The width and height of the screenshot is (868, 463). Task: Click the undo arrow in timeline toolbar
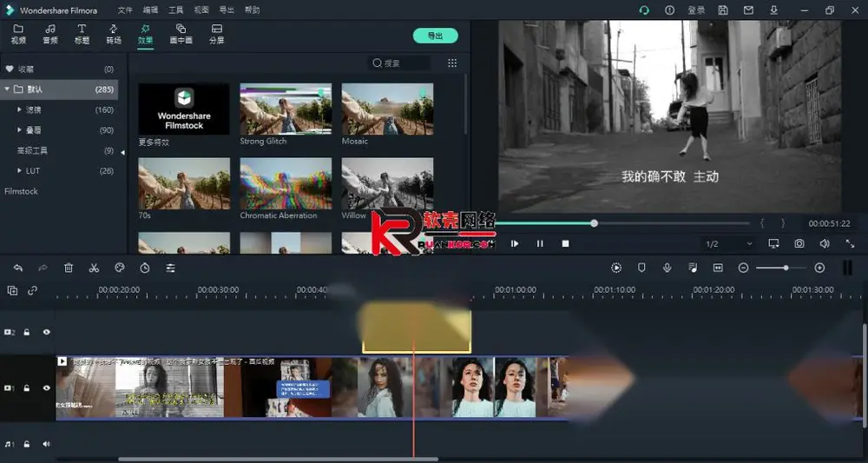(x=17, y=268)
